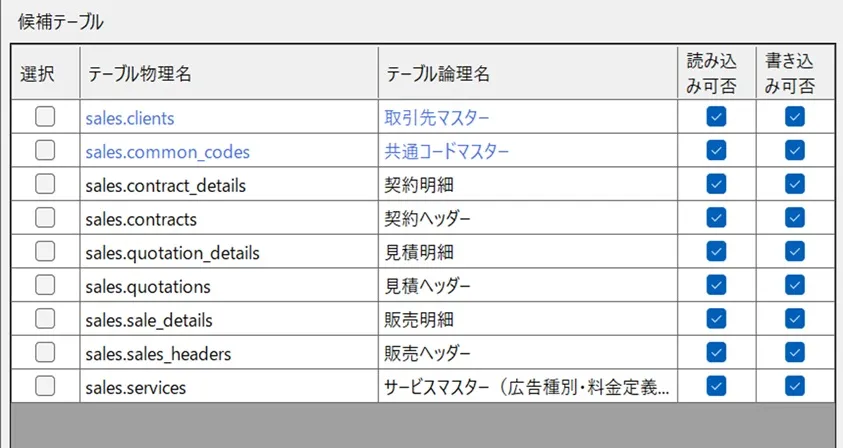This screenshot has height=448, width=843.
Task: Select the sales.sale_details cell
Action: [229, 319]
